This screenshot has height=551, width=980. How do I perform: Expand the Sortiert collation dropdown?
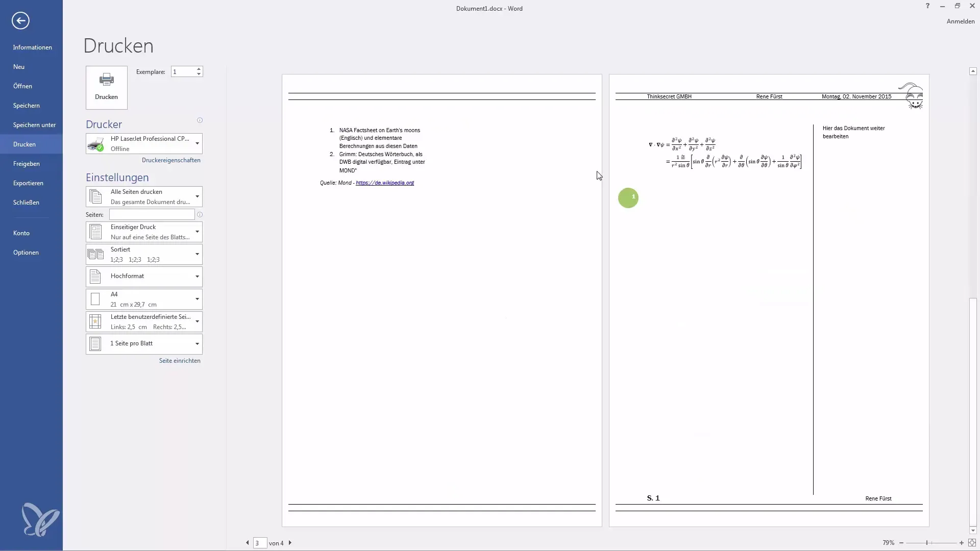(x=144, y=255)
